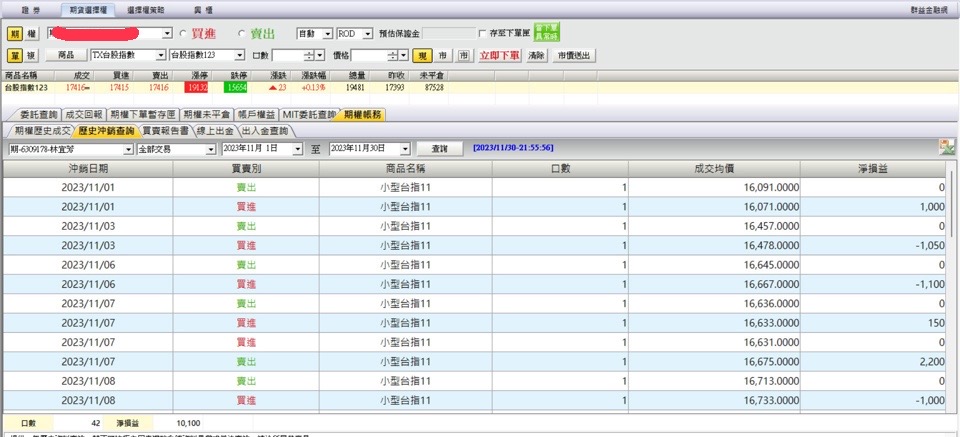Open the 期權下單暫存匣 tab
960x437 pixels.
(143, 114)
